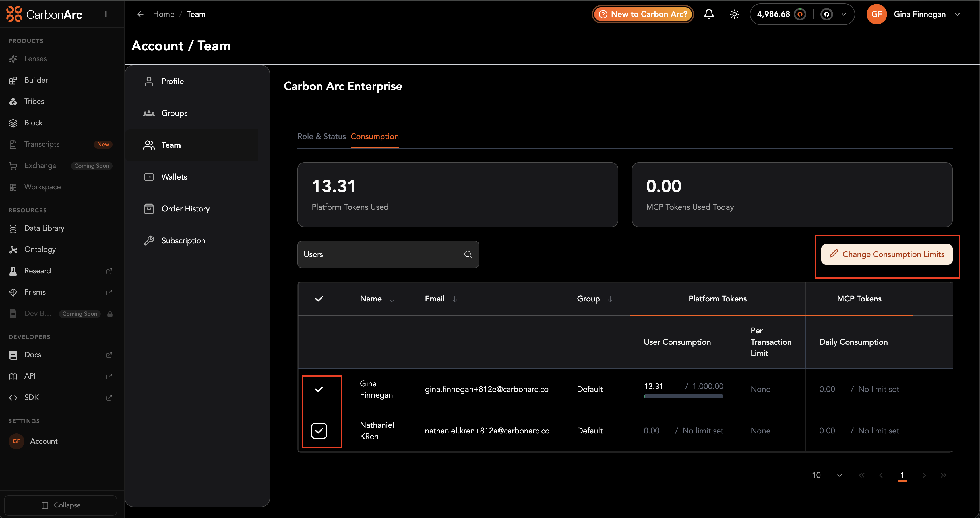Click the Users search field

[388, 254]
